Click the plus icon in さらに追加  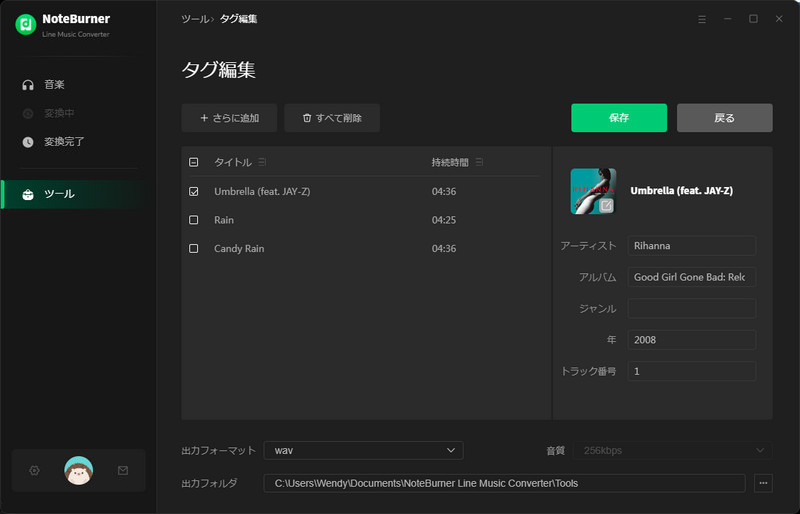click(x=204, y=118)
